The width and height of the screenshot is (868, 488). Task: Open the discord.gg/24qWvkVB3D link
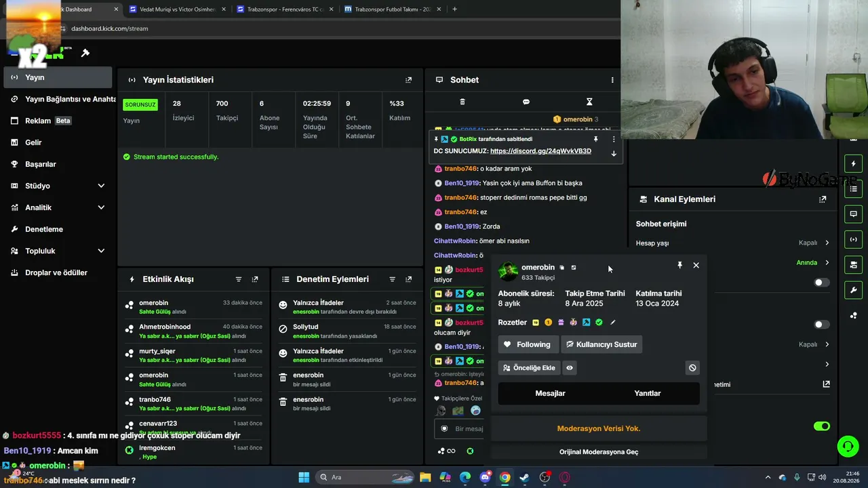coord(540,151)
